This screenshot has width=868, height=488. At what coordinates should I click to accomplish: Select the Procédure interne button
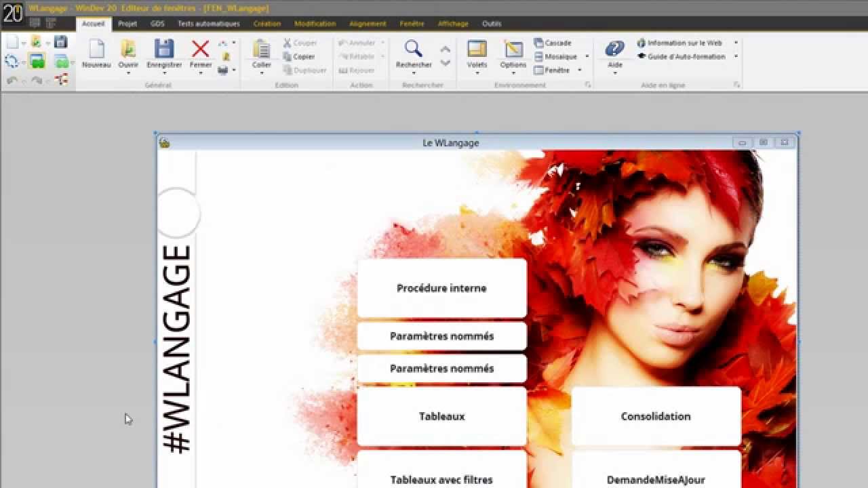pos(441,288)
